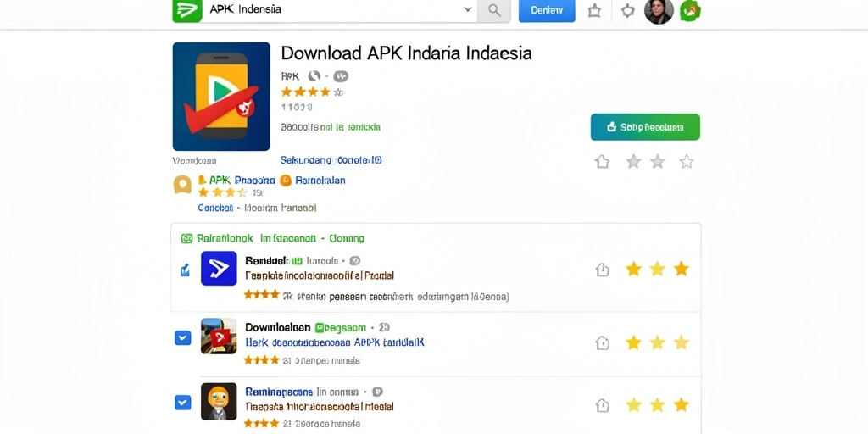Image resolution: width=868 pixels, height=434 pixels.
Task: Click the blue Deniav button in header
Action: coord(547,10)
